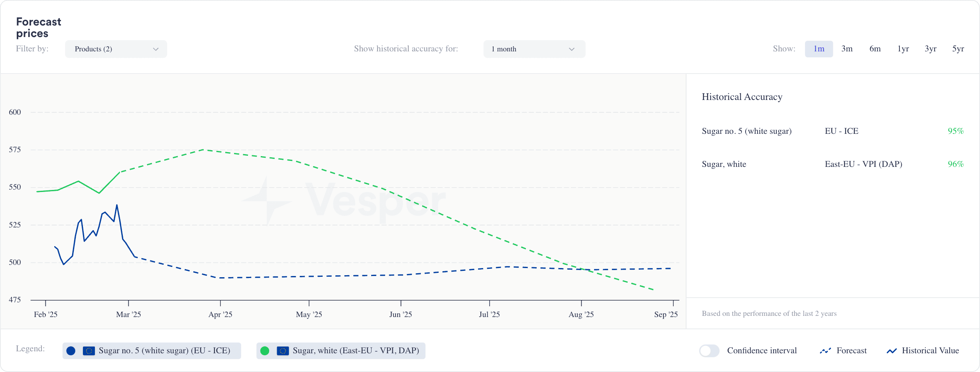Click chevron arrow on Products filter
980x372 pixels.
pos(156,49)
